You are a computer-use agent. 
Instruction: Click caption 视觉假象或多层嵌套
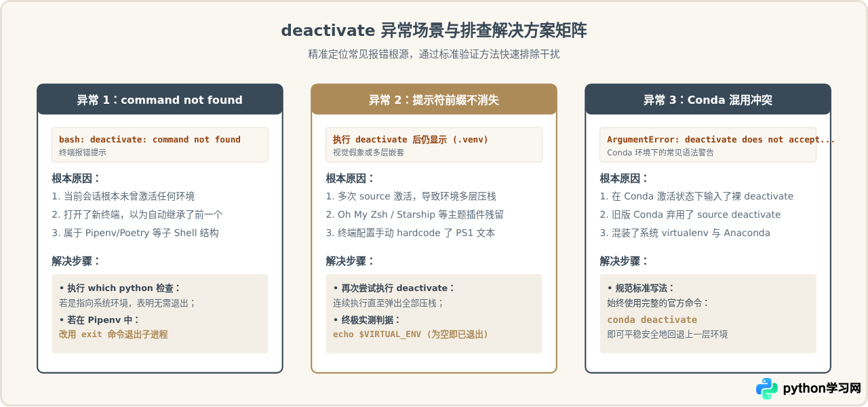[369, 153]
